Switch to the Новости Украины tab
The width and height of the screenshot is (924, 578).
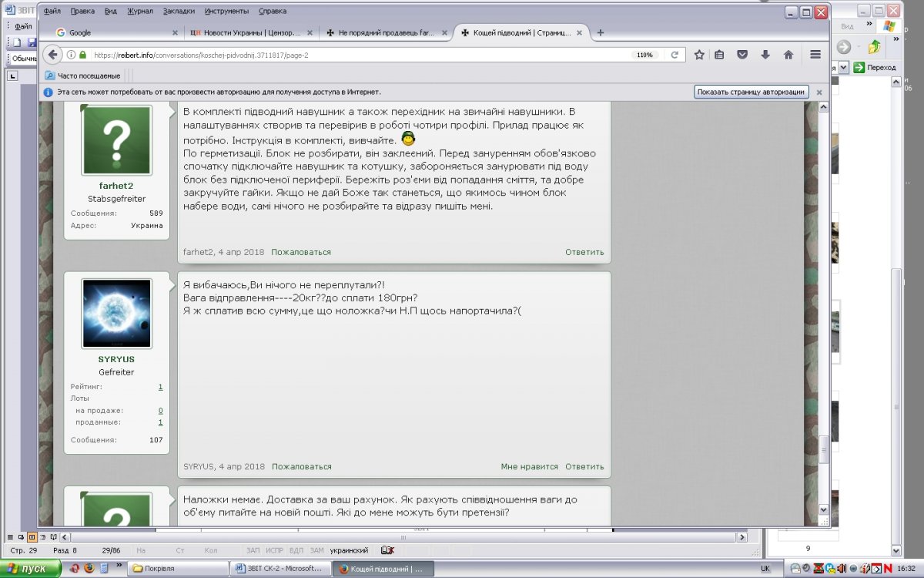click(x=250, y=33)
